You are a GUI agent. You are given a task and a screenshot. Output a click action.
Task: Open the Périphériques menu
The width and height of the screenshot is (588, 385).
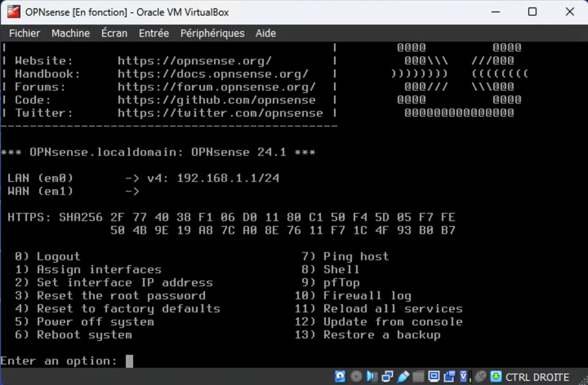pos(212,33)
